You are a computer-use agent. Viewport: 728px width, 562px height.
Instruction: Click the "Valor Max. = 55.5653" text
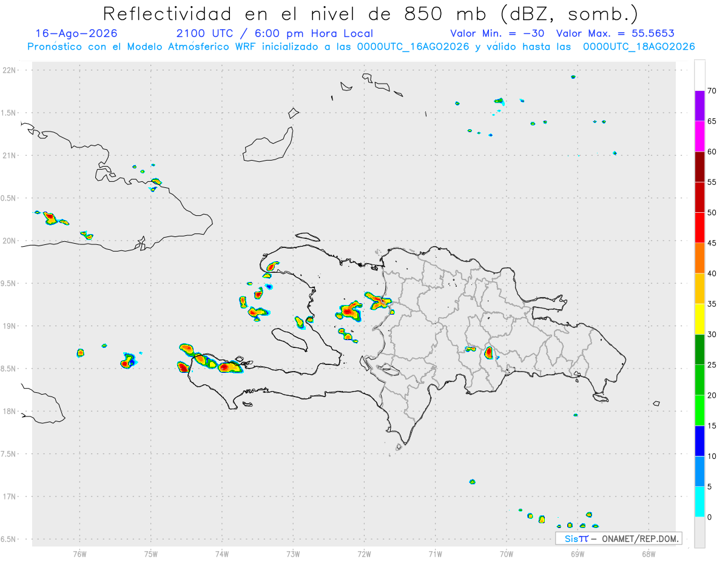point(615,33)
